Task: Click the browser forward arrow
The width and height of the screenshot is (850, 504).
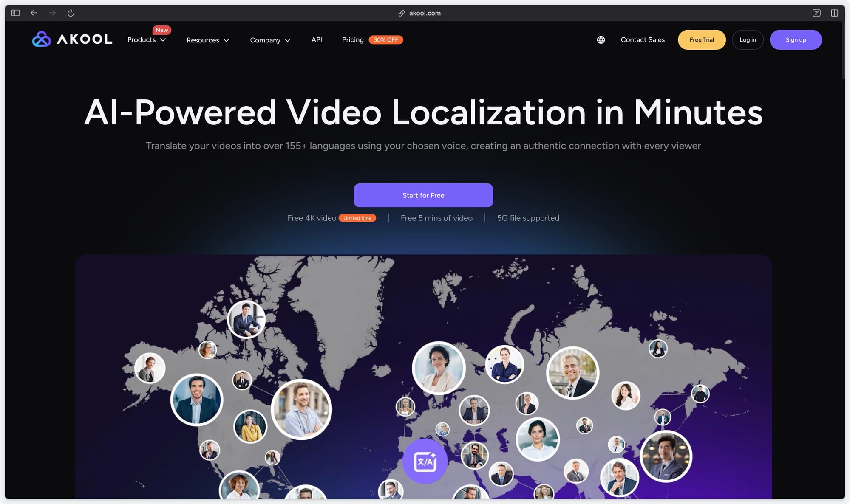Action: tap(52, 13)
